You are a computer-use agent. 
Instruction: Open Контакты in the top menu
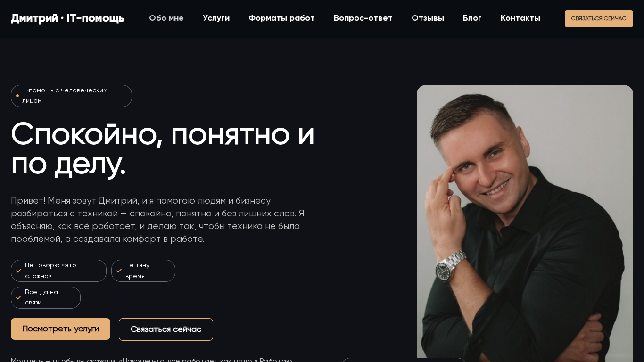(x=520, y=18)
